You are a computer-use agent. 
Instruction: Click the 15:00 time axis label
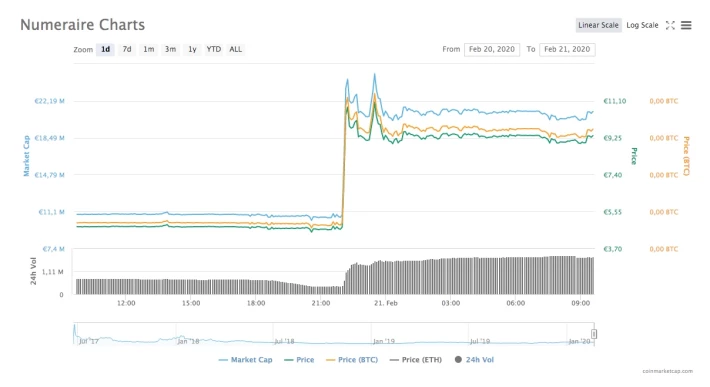[x=191, y=303]
